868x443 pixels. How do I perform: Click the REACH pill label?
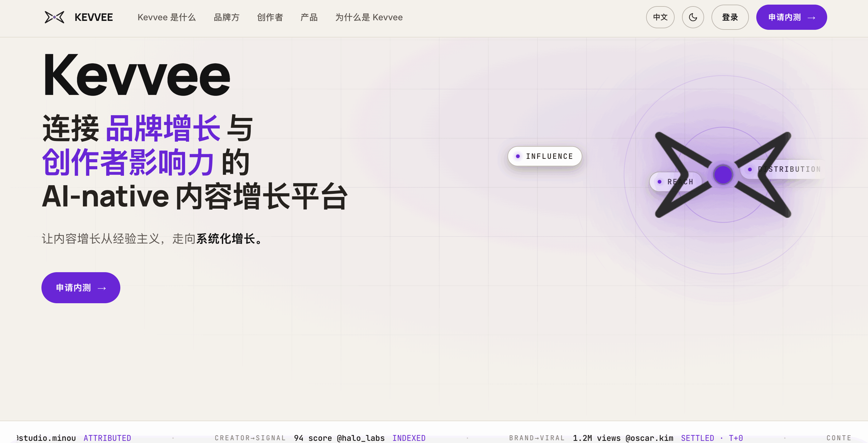tap(676, 182)
